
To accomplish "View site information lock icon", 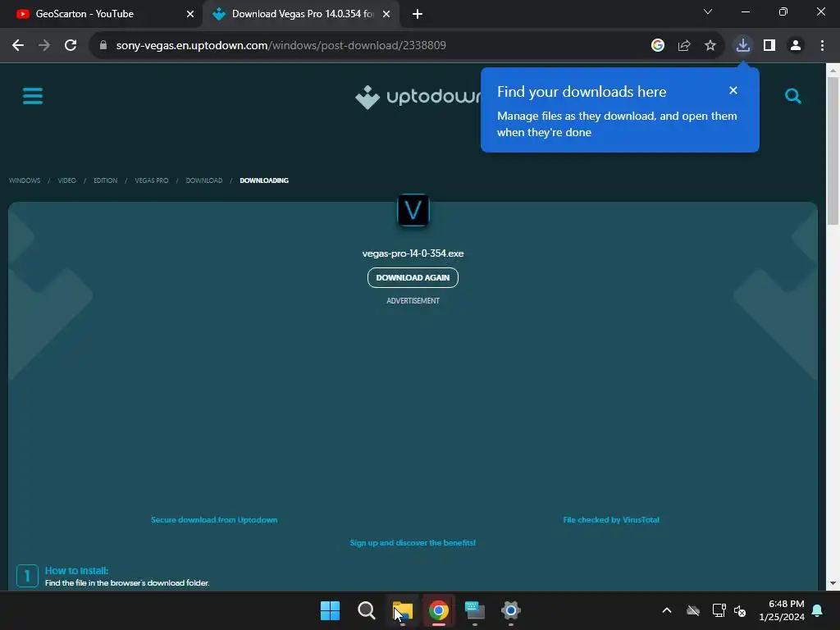I will pyautogui.click(x=103, y=45).
